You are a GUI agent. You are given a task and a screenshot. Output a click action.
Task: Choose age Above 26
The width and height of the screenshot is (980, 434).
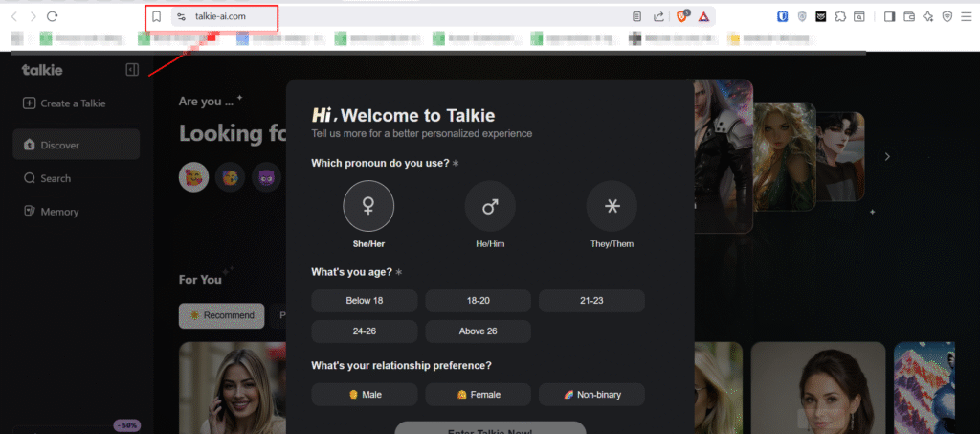click(479, 331)
